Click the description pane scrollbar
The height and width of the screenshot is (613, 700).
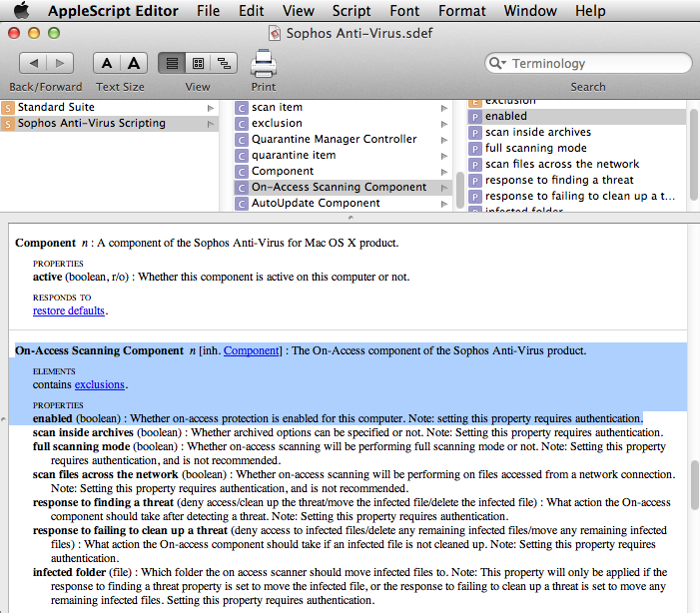coord(695,485)
